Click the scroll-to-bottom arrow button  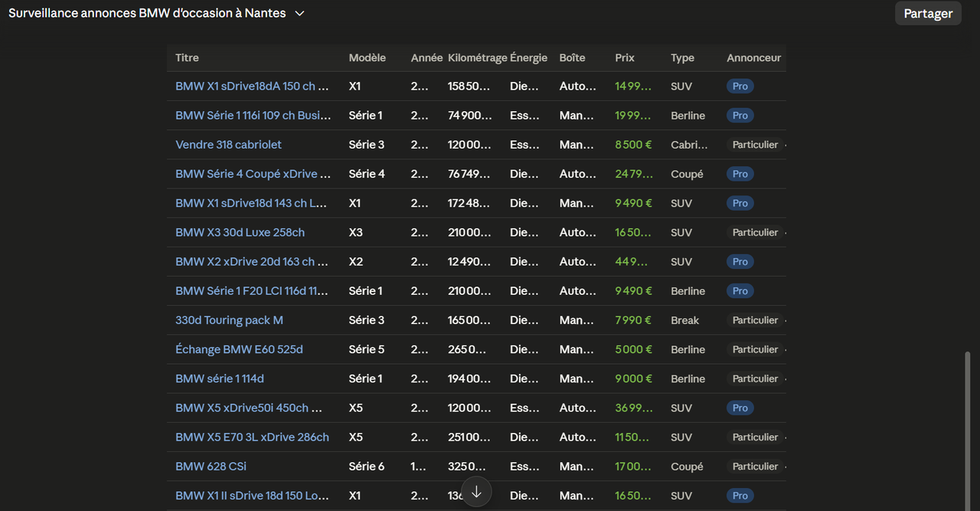point(476,492)
